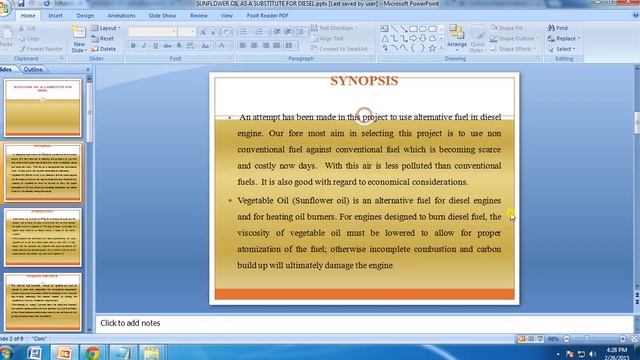Click to add notes field
The height and width of the screenshot is (360, 640).
[x=364, y=323]
